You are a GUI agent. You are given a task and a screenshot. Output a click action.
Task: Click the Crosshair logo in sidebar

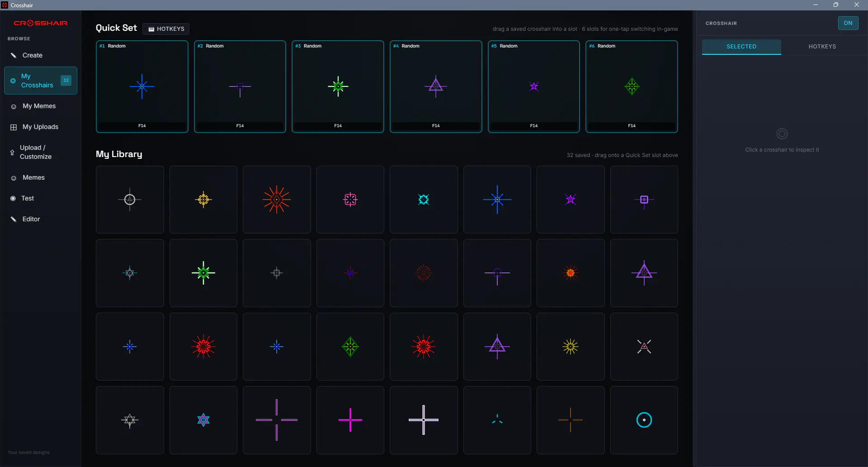(41, 23)
